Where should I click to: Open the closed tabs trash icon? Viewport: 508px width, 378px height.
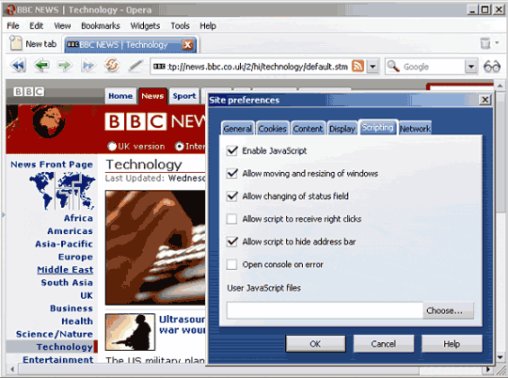(x=485, y=43)
